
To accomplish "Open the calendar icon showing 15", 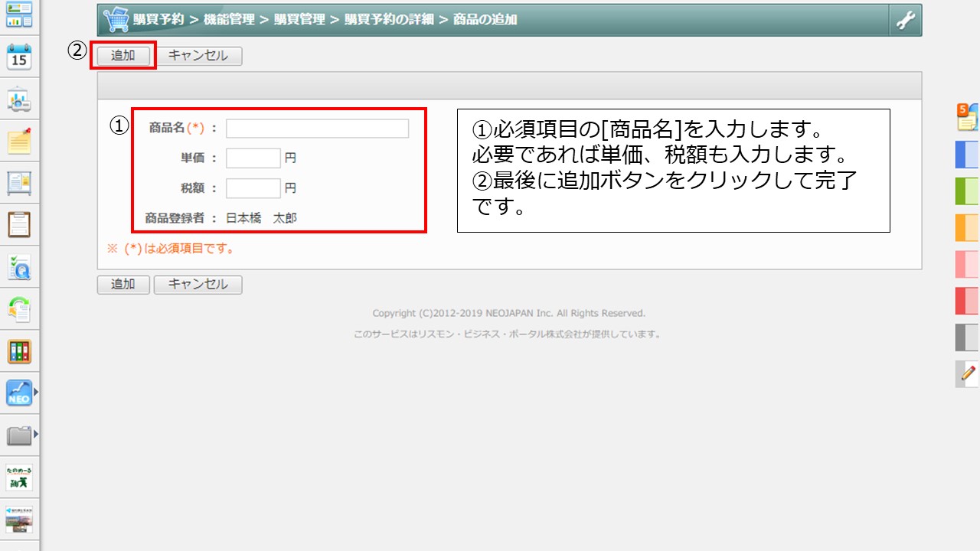I will click(19, 57).
